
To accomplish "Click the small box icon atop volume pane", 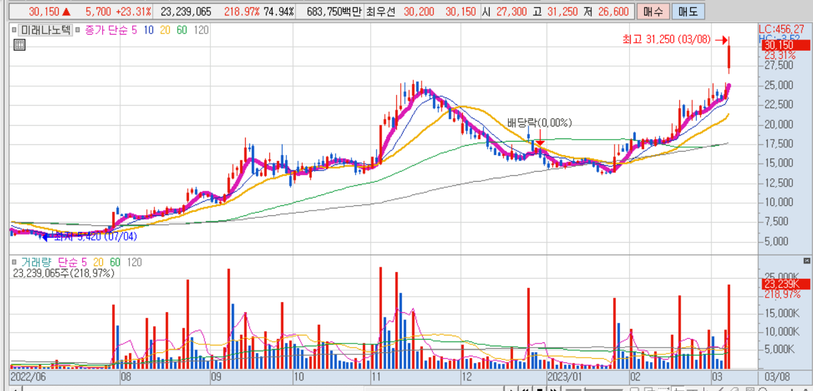I will 806,260.
